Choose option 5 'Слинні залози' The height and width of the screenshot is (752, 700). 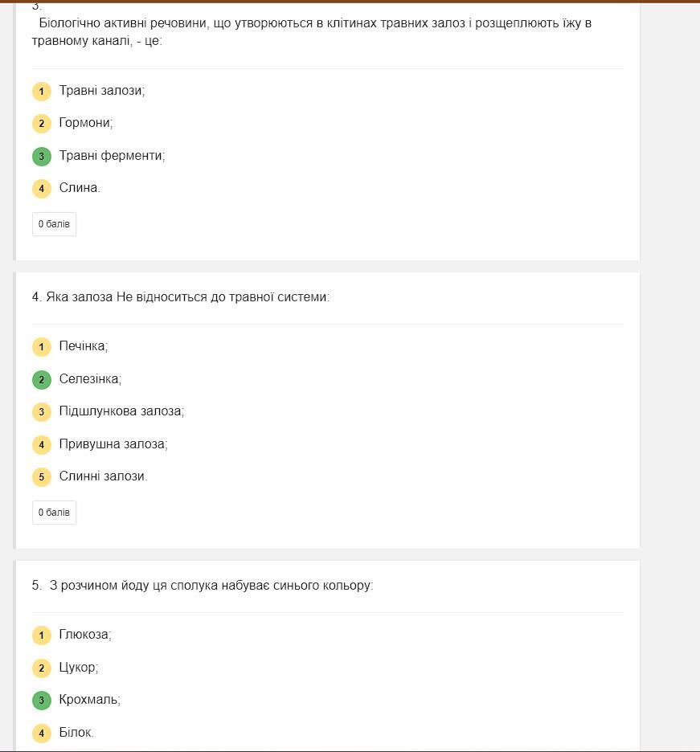103,476
